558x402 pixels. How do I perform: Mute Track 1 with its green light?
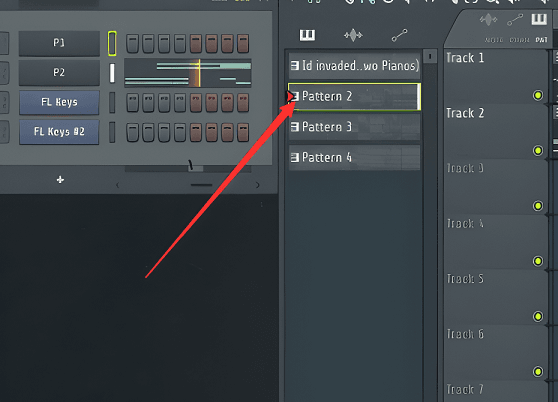pyautogui.click(x=538, y=95)
